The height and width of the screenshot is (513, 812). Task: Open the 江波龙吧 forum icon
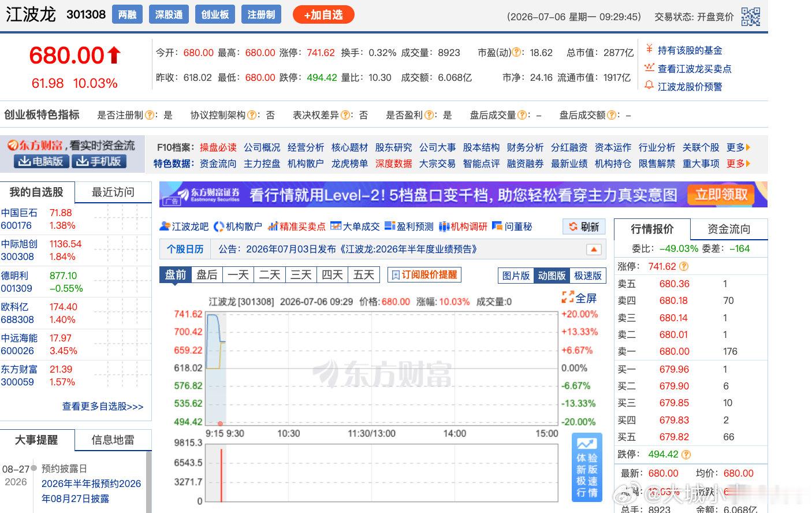(x=165, y=226)
